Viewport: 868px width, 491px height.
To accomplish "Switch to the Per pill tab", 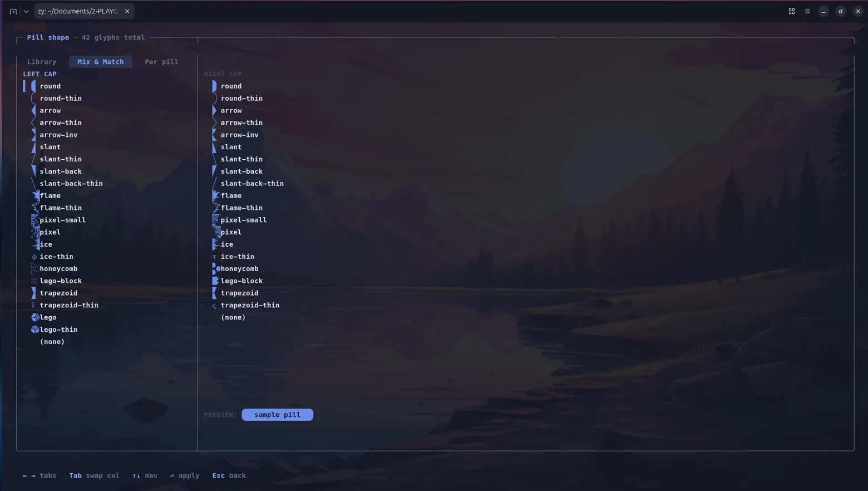I will 161,62.
